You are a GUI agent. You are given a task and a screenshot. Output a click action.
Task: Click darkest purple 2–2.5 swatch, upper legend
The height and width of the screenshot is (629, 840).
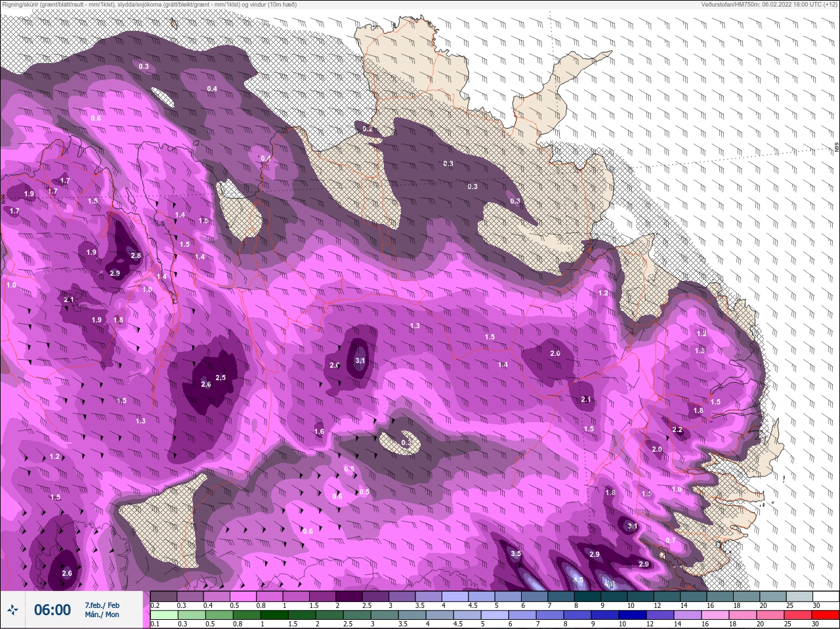click(x=350, y=596)
